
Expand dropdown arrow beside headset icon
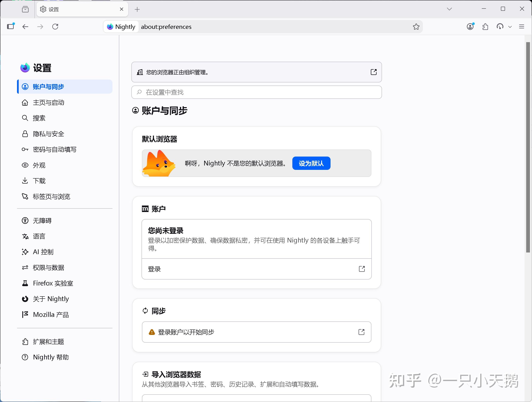pos(510,27)
